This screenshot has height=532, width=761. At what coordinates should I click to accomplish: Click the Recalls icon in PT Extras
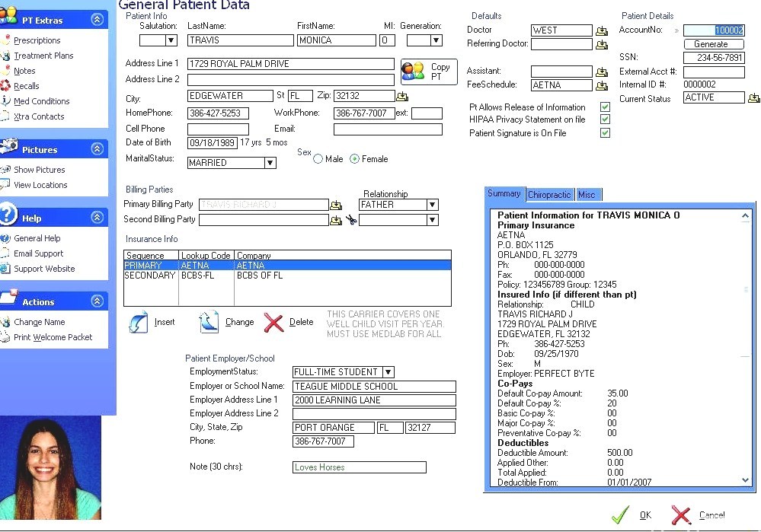point(5,86)
